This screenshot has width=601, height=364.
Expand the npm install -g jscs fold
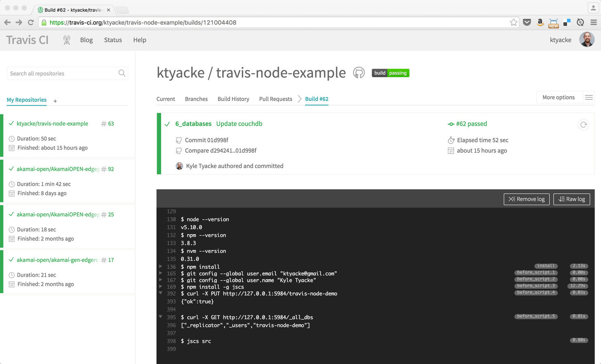pos(161,286)
